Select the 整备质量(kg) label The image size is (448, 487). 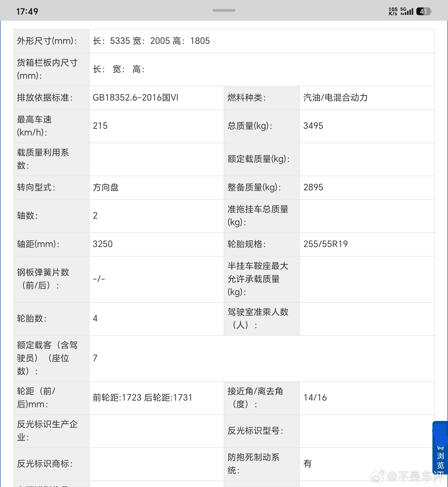click(x=254, y=188)
